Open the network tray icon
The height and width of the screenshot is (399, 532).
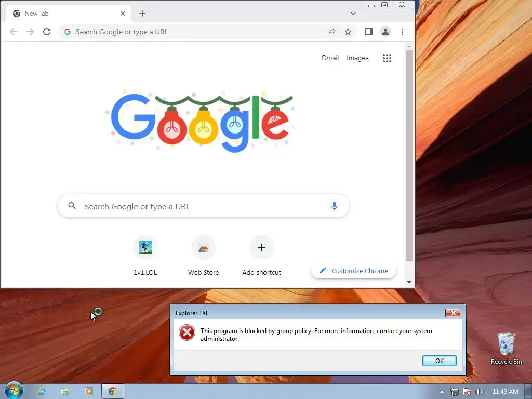(x=454, y=392)
